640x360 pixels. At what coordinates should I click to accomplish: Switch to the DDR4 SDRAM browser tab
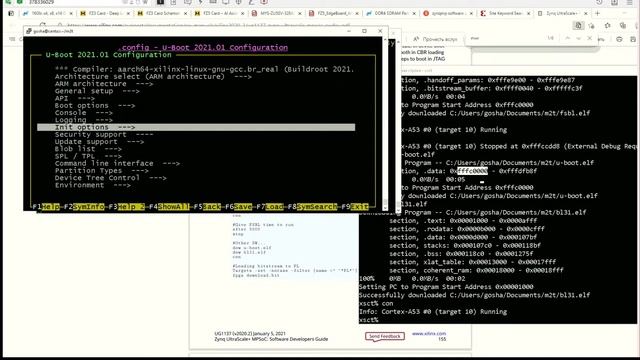(x=390, y=13)
